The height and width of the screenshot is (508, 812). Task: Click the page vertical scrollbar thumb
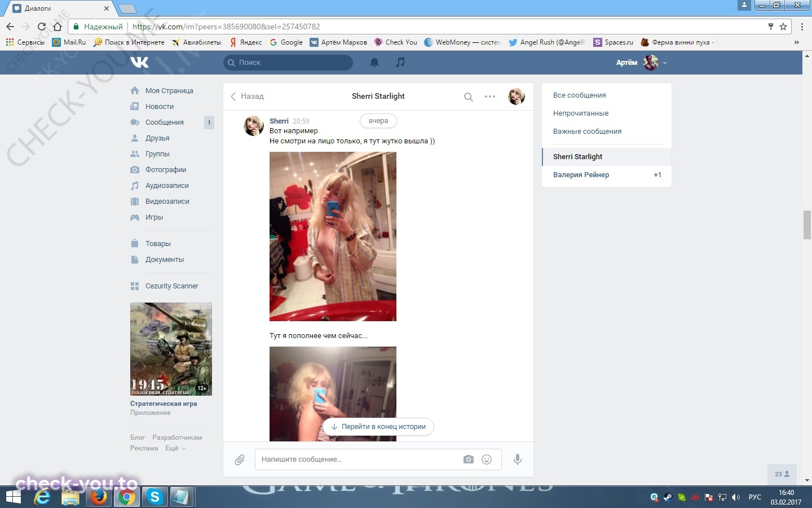tap(807, 225)
